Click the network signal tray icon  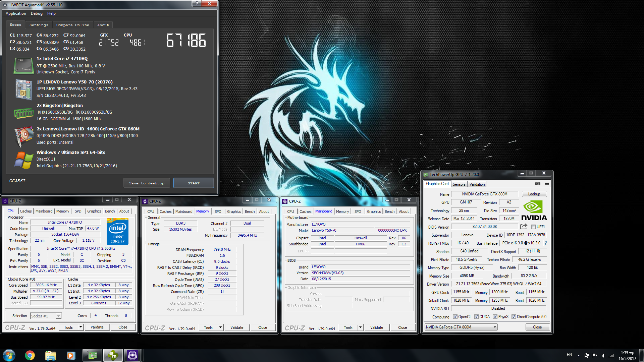coord(611,355)
